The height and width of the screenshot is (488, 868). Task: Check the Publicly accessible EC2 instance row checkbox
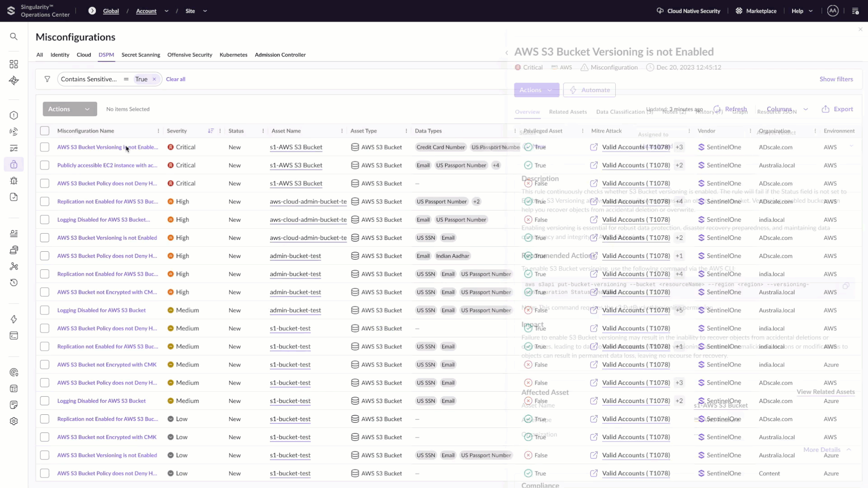[45, 165]
